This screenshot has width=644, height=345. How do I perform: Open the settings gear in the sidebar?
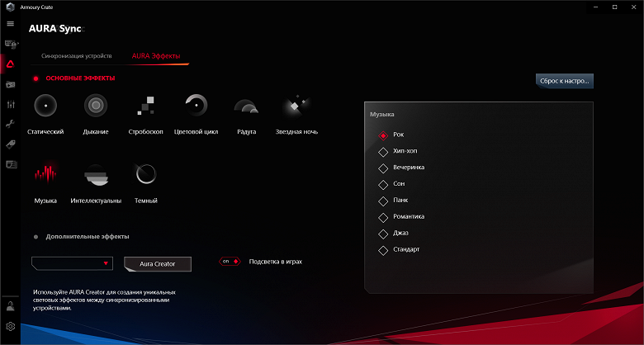pos(11,327)
